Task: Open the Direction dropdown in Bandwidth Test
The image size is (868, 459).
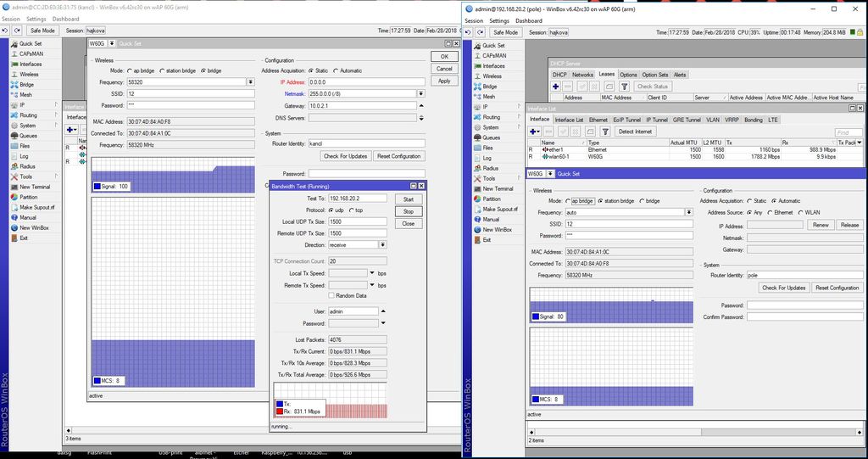Action: 382,244
